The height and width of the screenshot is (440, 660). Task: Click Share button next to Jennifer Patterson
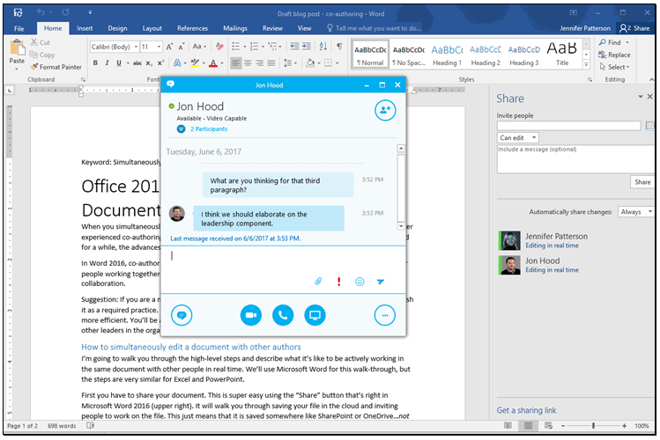(x=634, y=28)
